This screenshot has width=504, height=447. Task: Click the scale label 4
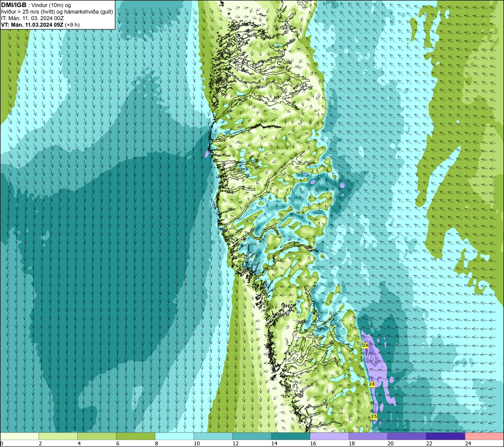(x=79, y=443)
